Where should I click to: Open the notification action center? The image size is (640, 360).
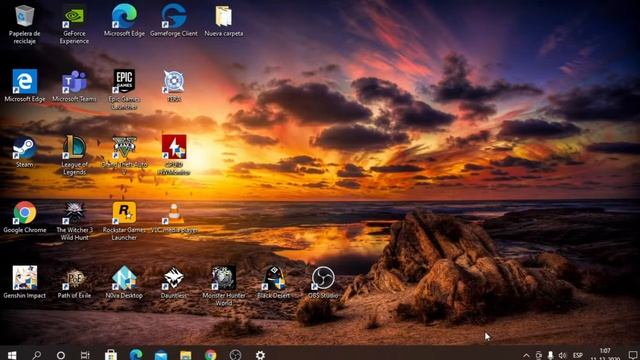[633, 355]
